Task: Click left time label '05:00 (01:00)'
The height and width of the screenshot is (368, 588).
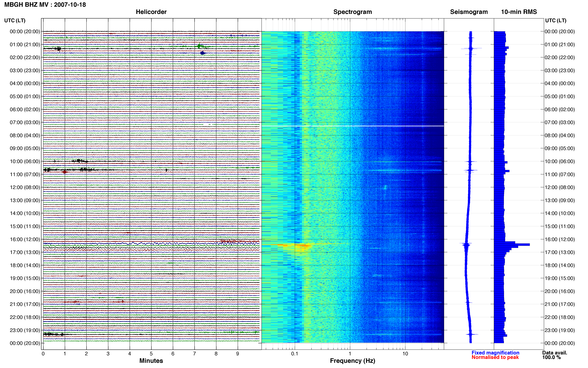Action: coord(25,96)
